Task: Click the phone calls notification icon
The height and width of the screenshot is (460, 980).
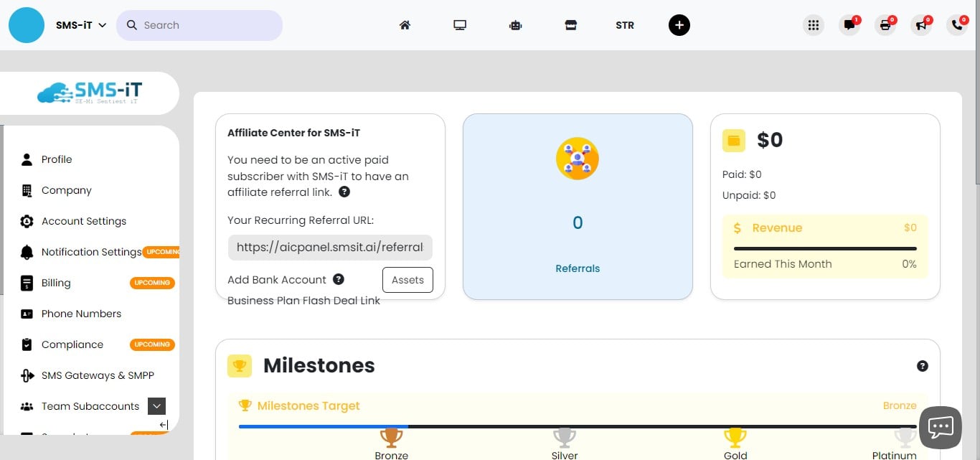Action: tap(957, 25)
